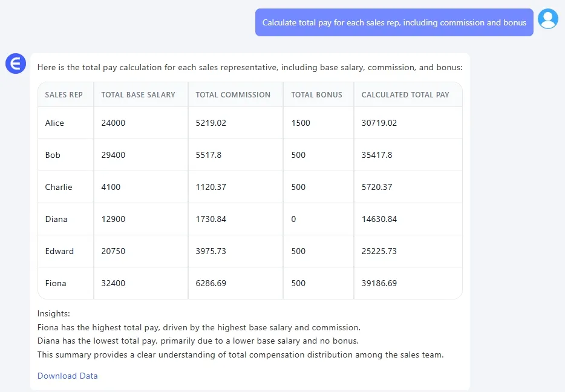The width and height of the screenshot is (565, 392).
Task: Select the SALES REP column header
Action: pos(64,95)
